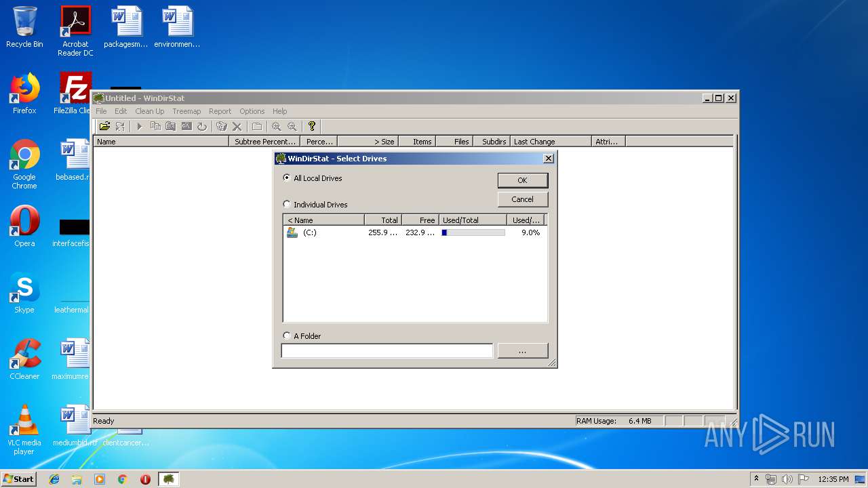Click the Delete permanently X toolbar icon

[x=237, y=126]
